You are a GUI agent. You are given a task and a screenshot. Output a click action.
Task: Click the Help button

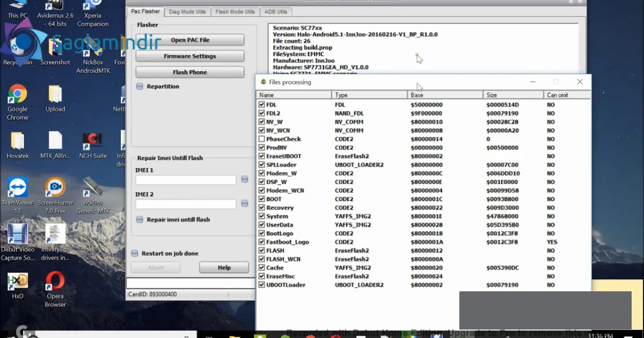pos(224,268)
